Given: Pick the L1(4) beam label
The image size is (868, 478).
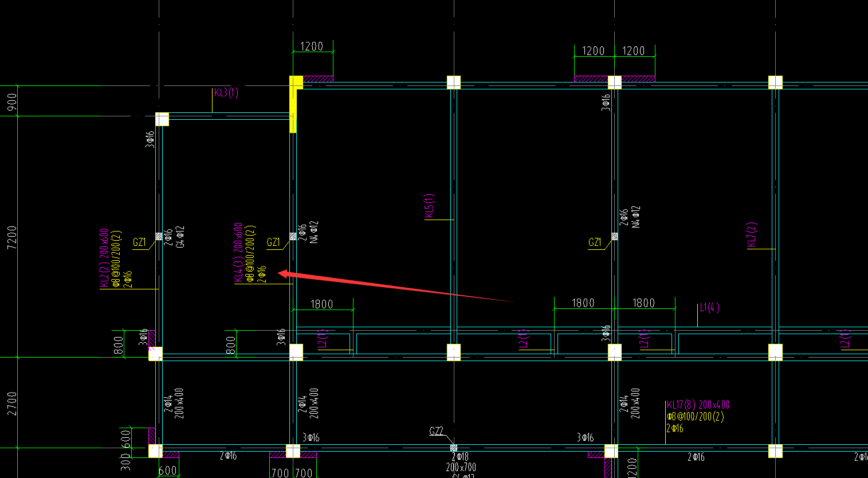Looking at the screenshot, I should click(710, 308).
